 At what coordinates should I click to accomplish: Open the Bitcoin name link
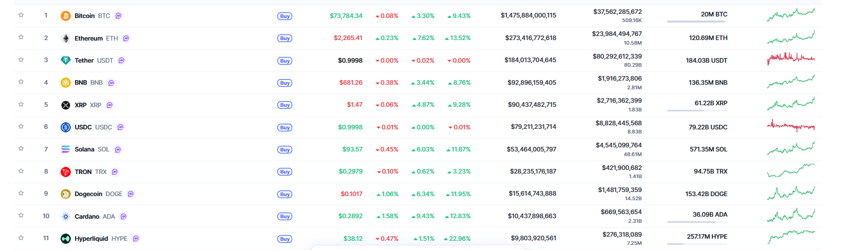pyautogui.click(x=85, y=16)
